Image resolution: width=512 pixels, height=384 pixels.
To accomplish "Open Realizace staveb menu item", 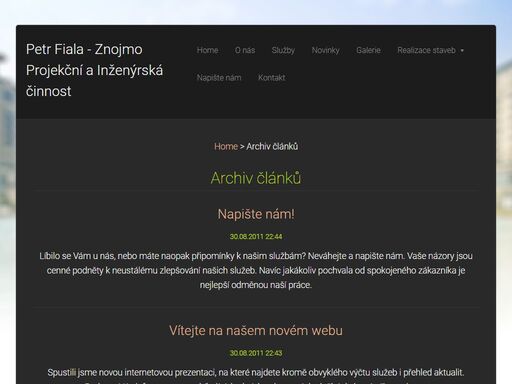I will tap(426, 50).
